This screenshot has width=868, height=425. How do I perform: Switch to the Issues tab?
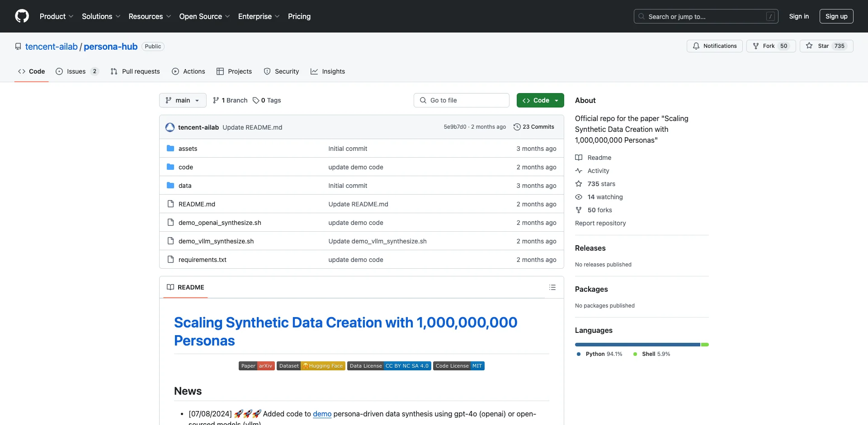77,71
